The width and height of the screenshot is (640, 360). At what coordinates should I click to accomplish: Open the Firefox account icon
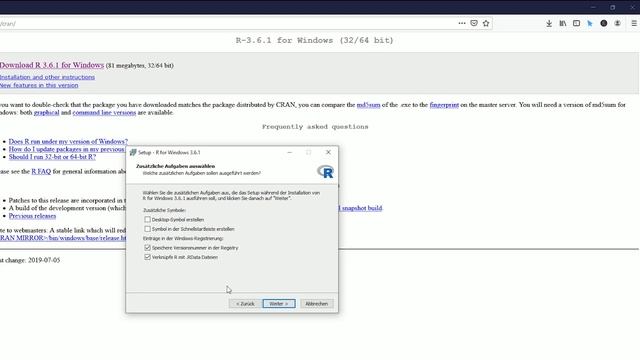coord(618,24)
